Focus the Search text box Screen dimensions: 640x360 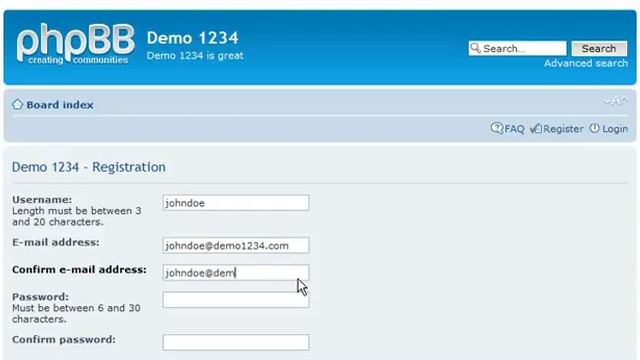coord(518,49)
